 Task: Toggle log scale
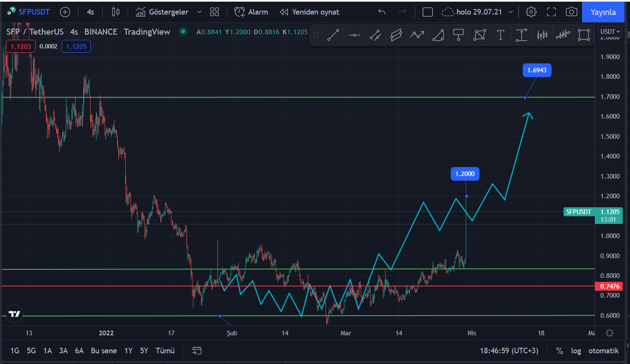tap(576, 350)
